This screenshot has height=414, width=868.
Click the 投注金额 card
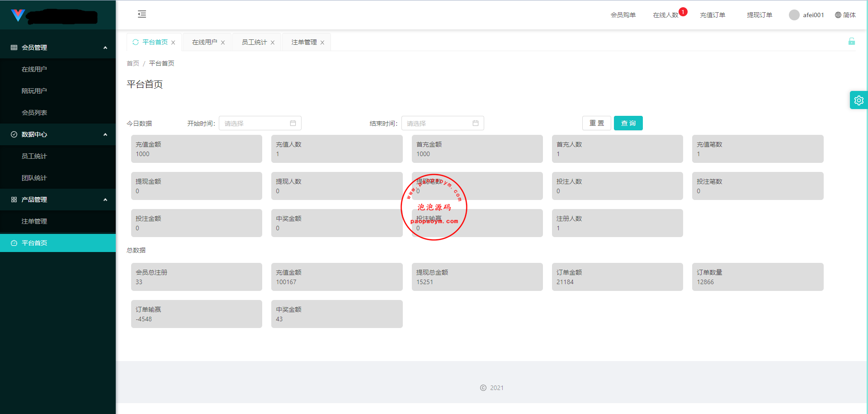click(197, 223)
